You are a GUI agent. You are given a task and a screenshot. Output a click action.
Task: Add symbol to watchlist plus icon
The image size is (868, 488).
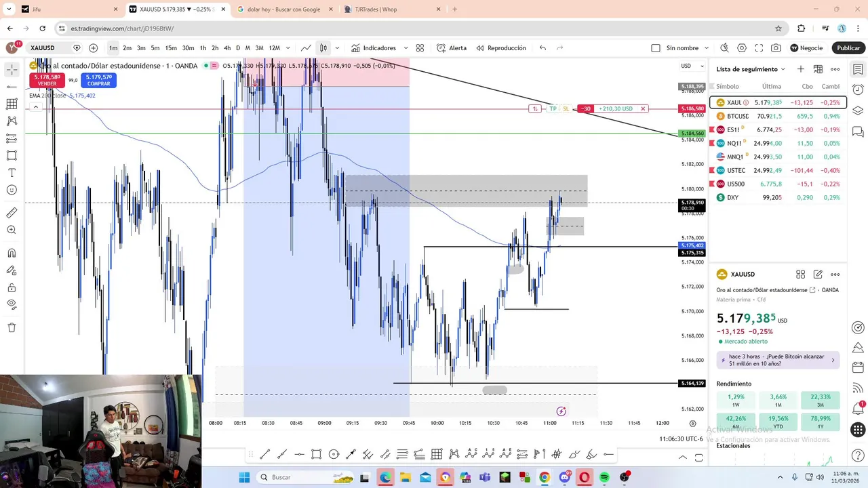click(801, 69)
